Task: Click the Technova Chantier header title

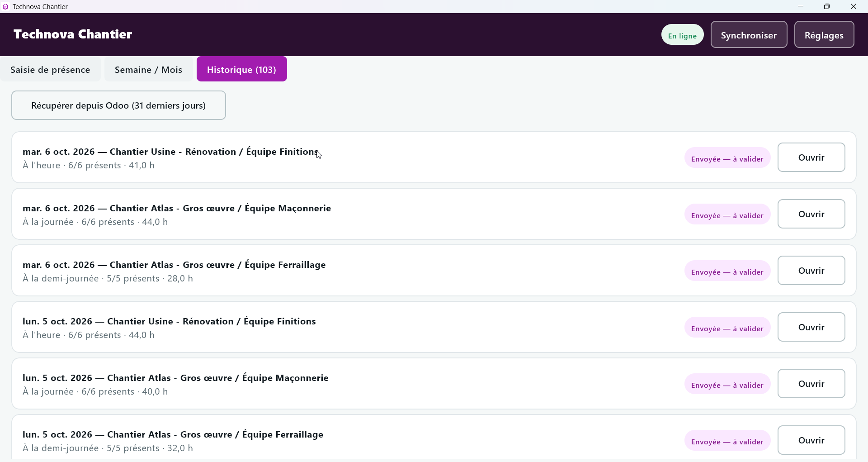Action: 73,34
